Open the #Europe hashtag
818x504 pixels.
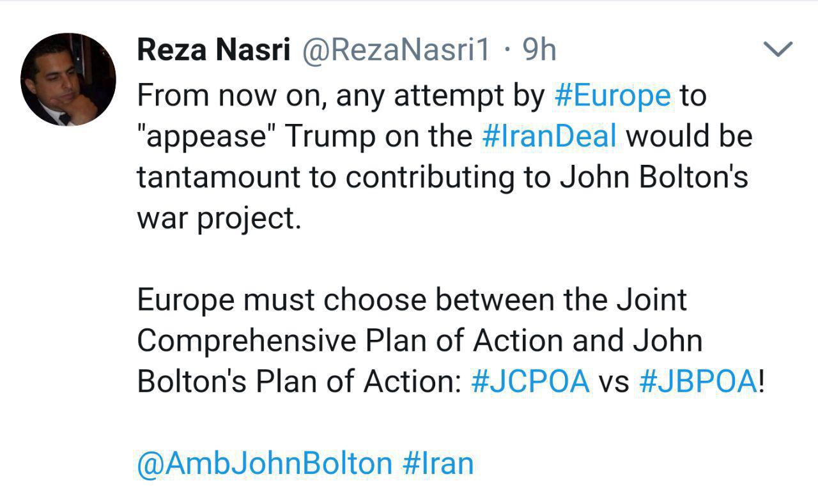(613, 96)
